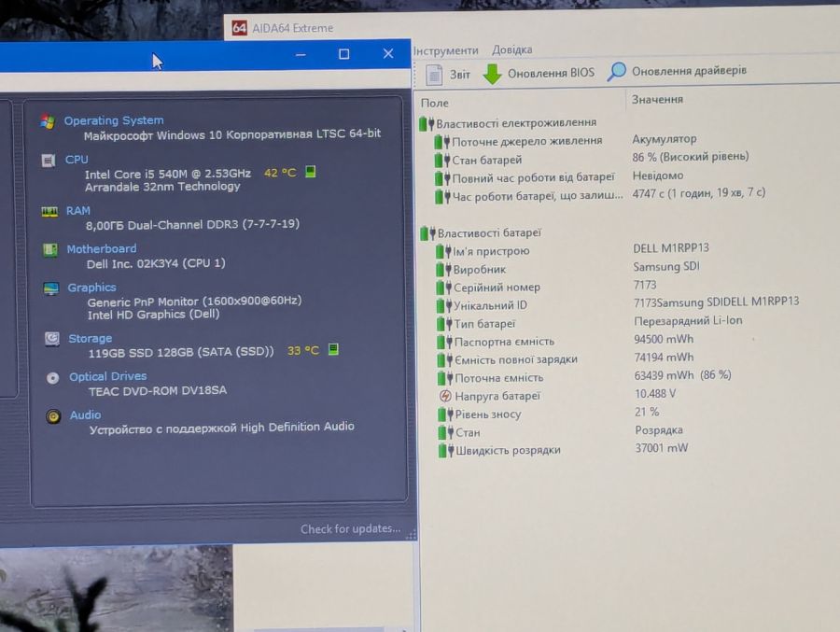Click the value DELL M1RPP13

[671, 248]
